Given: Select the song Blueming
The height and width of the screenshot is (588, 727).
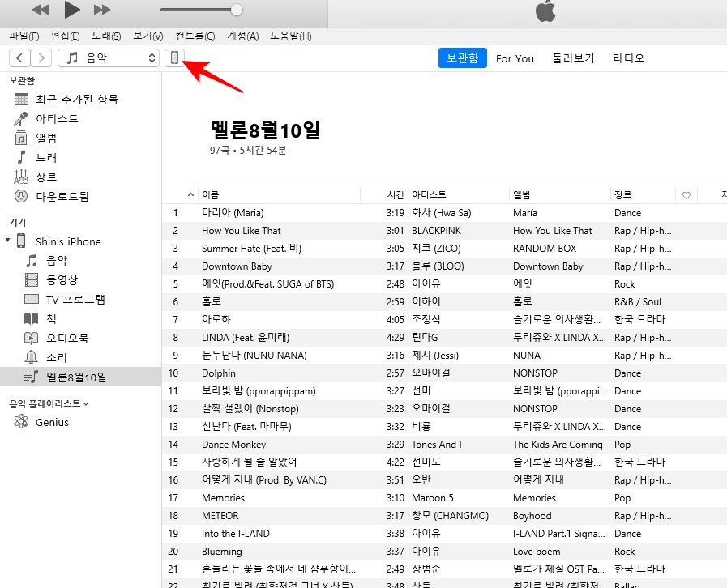Looking at the screenshot, I should coord(221,552).
